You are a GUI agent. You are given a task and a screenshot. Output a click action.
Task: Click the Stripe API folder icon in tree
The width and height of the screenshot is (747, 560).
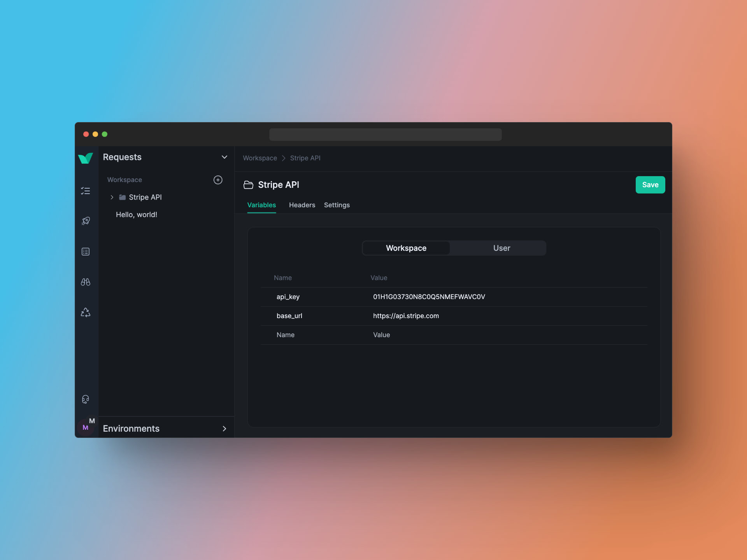122,197
